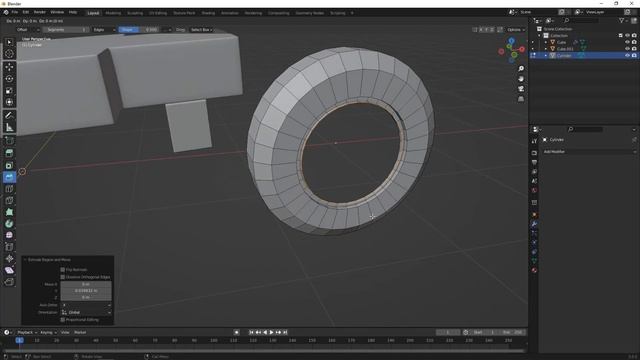Viewport: 640px width, 360px height.
Task: Open timeline Keying menu
Action: click(48, 332)
